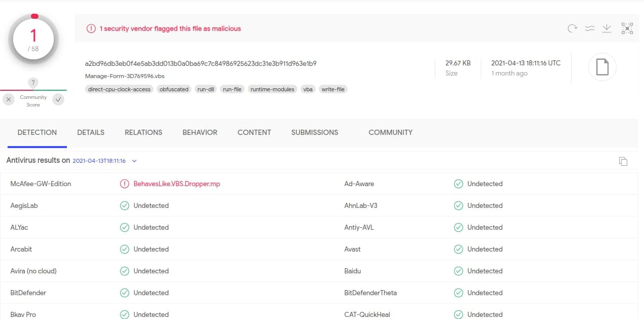Click the green Undetected icon next to Avast
Screen dimensions: 644x319
pos(459,249)
